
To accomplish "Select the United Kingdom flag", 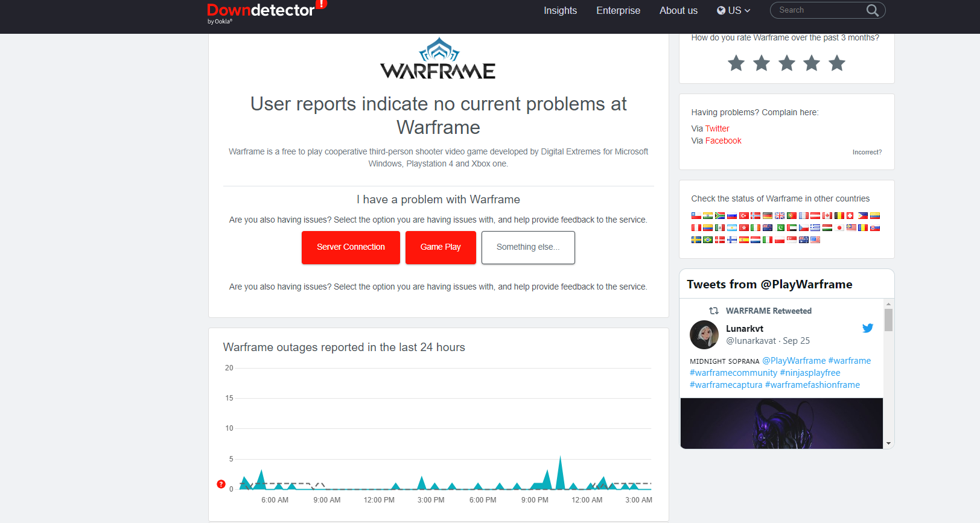I will tap(780, 215).
